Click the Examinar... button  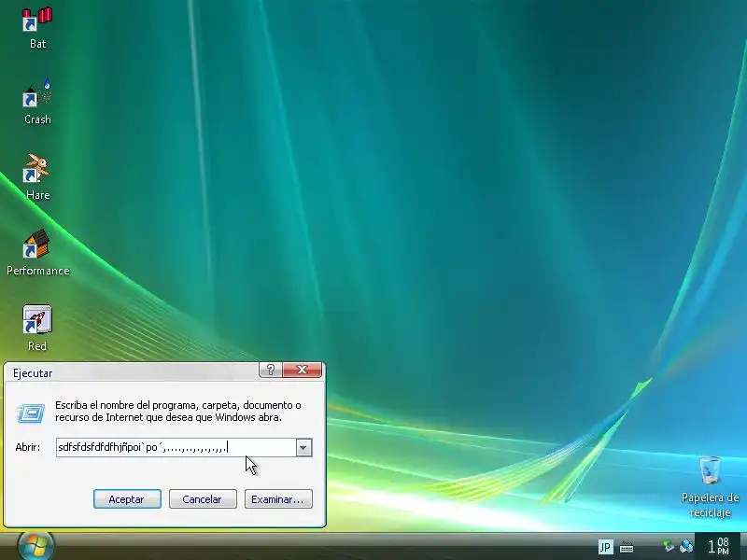point(278,499)
